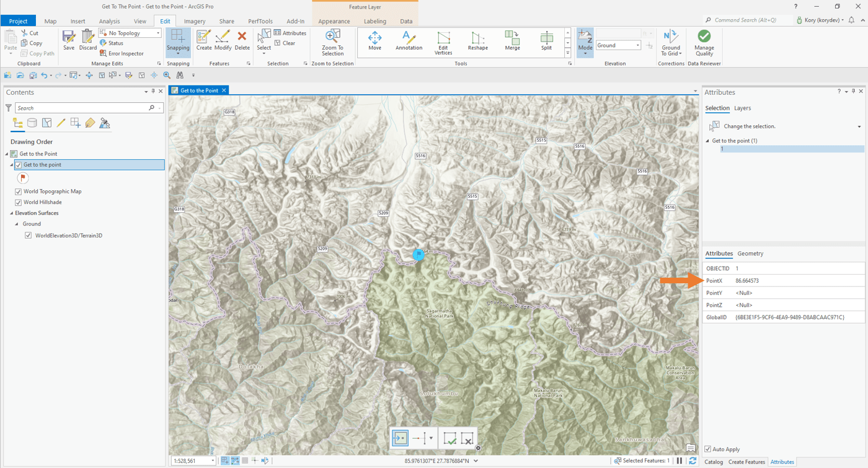Click the binoculars locate icon
Image resolution: width=868 pixels, height=468 pixels.
180,75
